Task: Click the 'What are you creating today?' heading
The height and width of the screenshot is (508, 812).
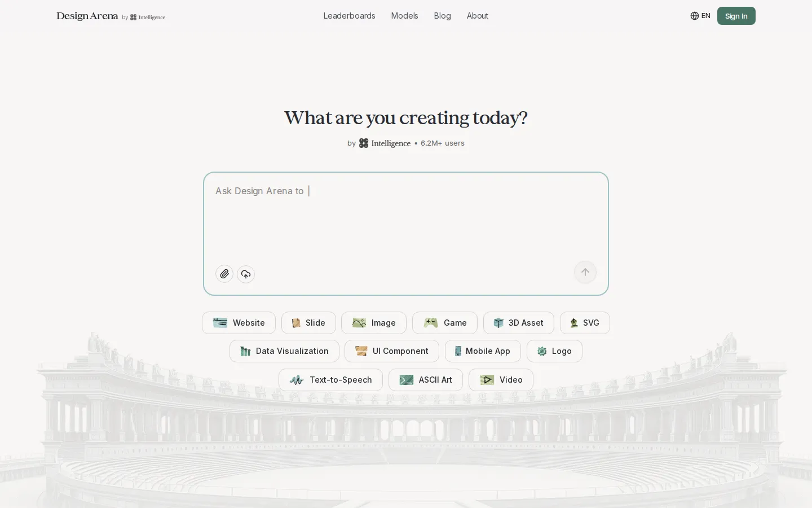Action: coord(406,118)
